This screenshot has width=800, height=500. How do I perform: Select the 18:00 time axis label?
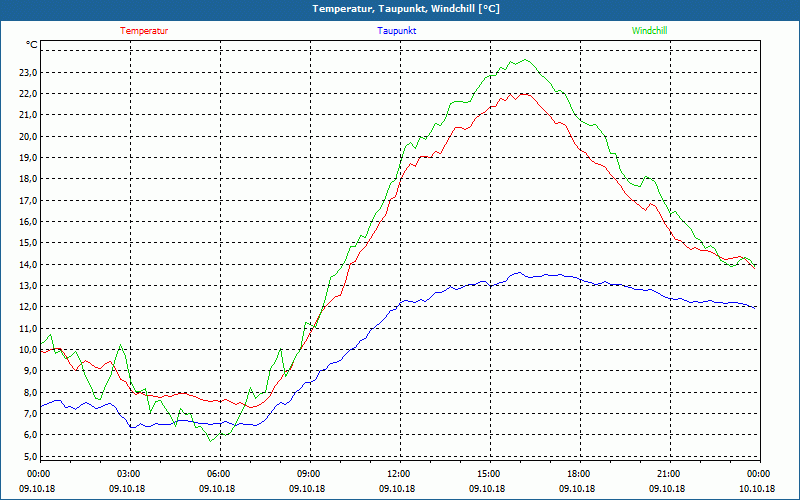tap(578, 474)
